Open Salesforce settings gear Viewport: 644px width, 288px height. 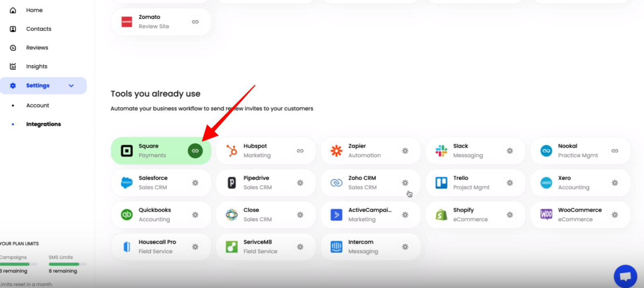pos(195,183)
